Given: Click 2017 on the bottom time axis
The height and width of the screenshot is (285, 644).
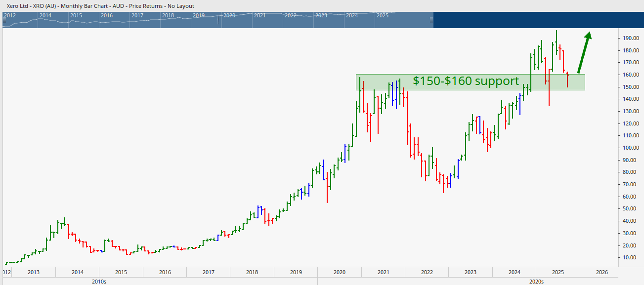Looking at the screenshot, I should 209,272.
